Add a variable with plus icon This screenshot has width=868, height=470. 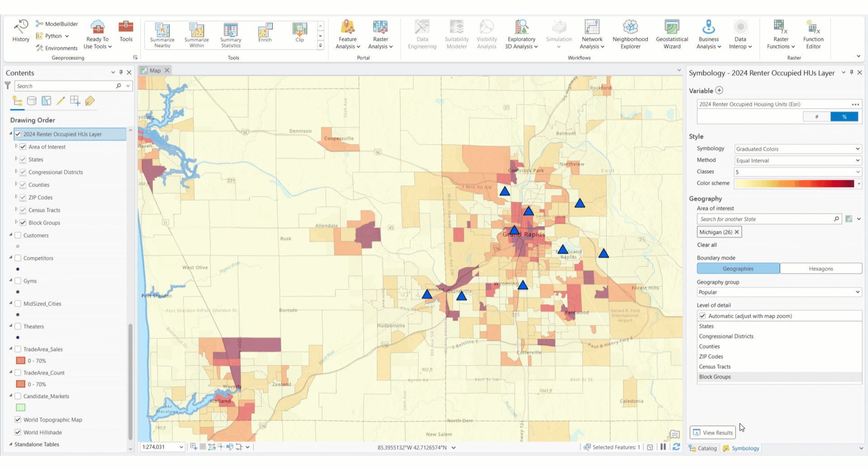pos(719,90)
